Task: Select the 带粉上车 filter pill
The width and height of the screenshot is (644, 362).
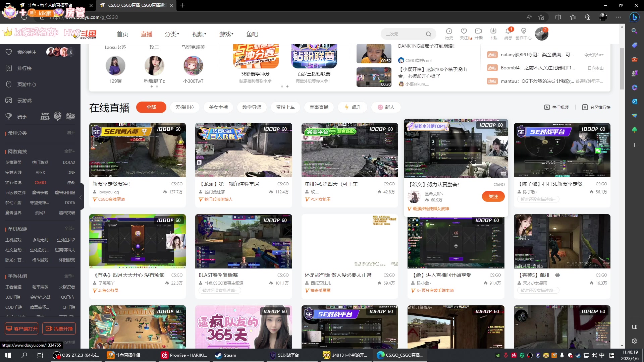Action: (285, 107)
